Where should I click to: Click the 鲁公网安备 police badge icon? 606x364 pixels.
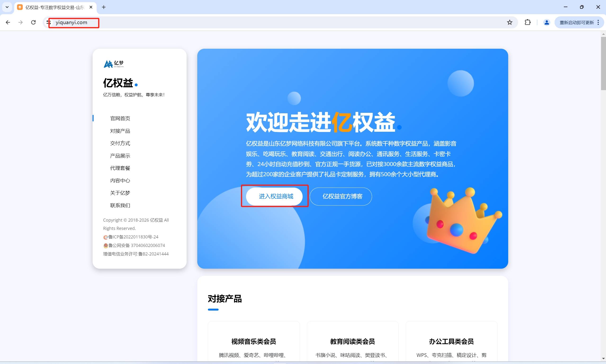coord(106,246)
